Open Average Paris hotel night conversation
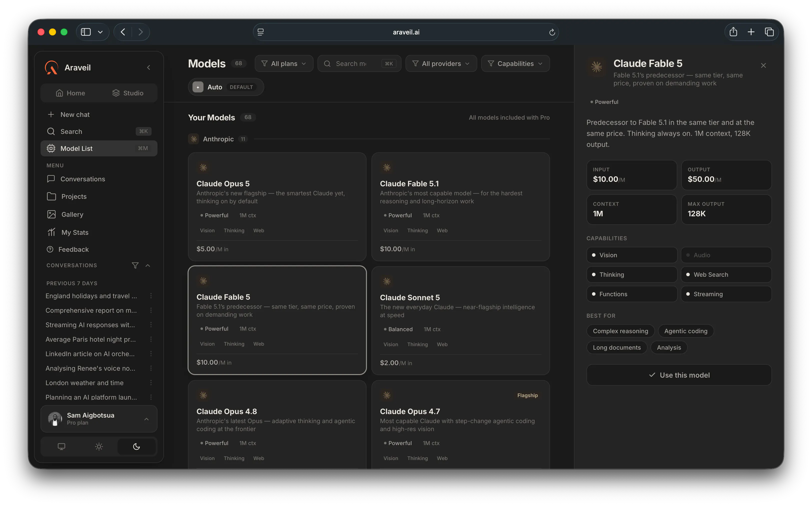The image size is (812, 506). tap(90, 339)
